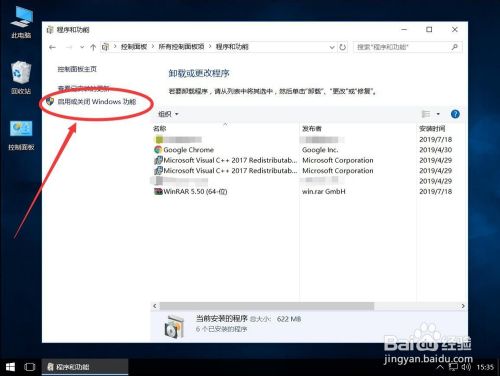Viewport: 500px width, 376px height.
Task: Click the network icon in the system tray
Action: coord(453,367)
